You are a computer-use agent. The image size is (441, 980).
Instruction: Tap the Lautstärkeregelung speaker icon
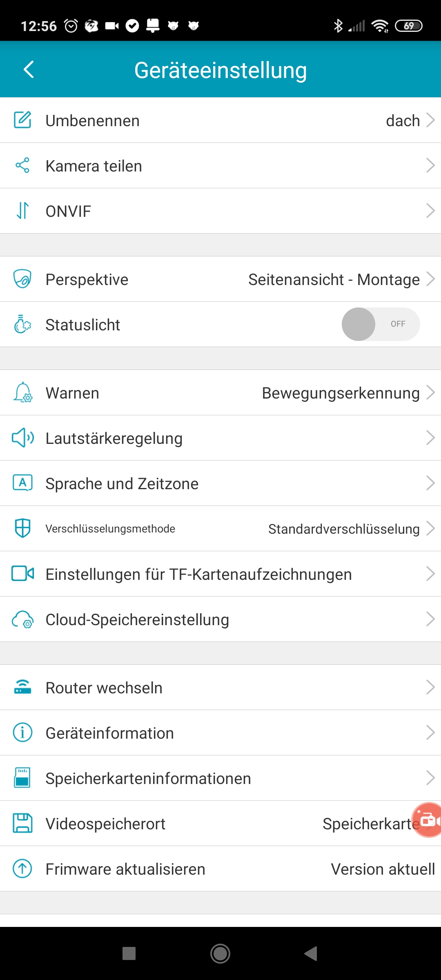coord(22,438)
